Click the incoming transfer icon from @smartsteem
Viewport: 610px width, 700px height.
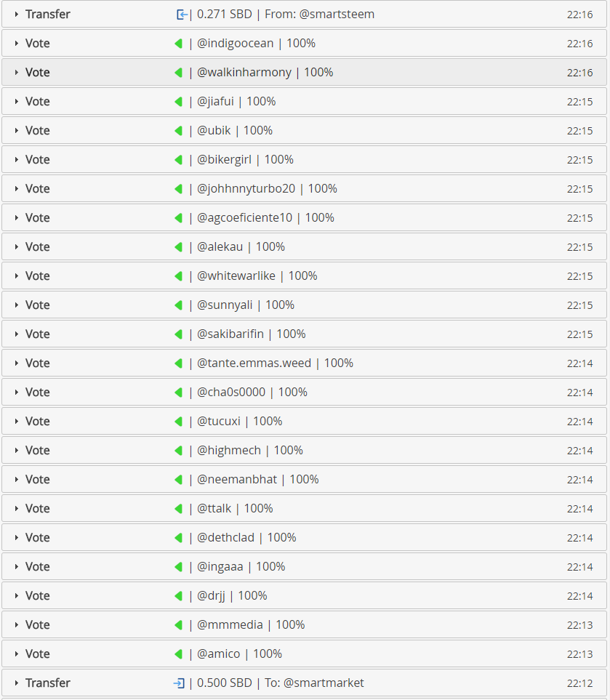pos(182,15)
